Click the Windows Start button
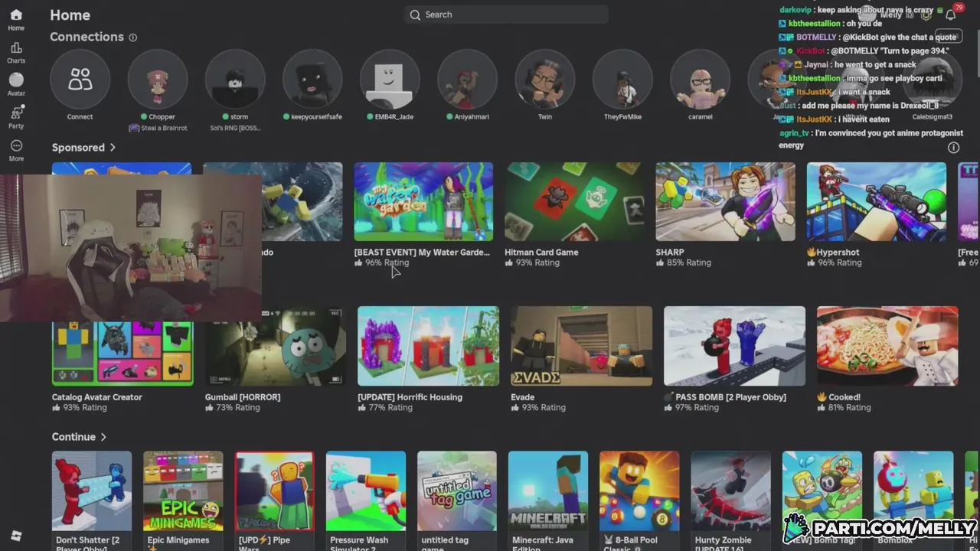Image resolution: width=980 pixels, height=551 pixels. (x=16, y=536)
